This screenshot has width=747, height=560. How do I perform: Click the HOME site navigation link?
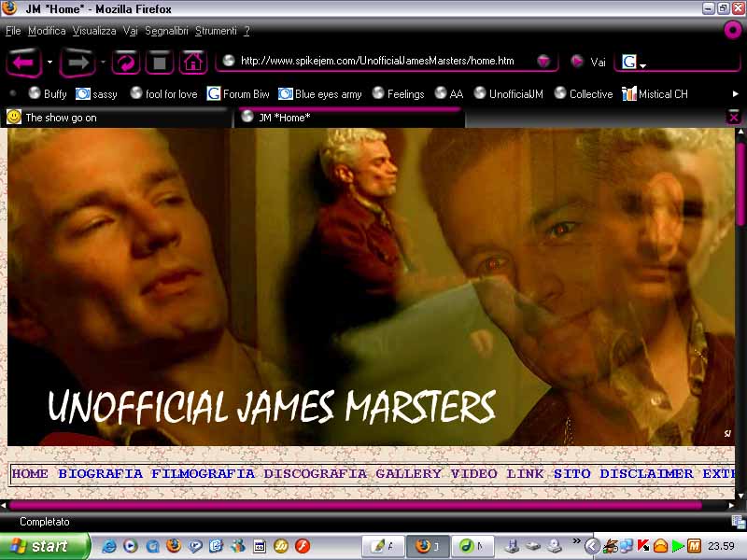click(30, 474)
